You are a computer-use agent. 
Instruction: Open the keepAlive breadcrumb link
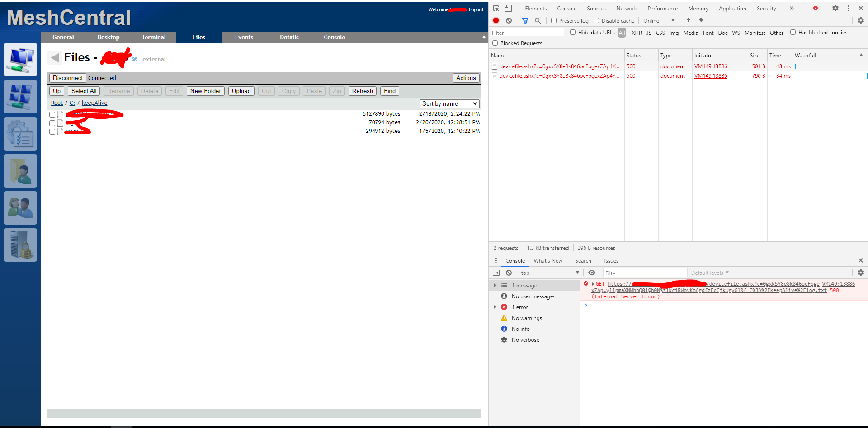click(94, 103)
